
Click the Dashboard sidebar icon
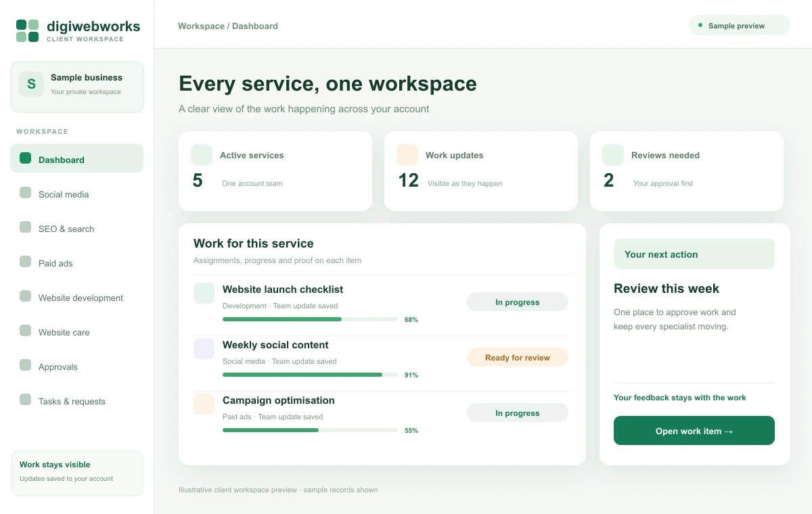pos(25,158)
